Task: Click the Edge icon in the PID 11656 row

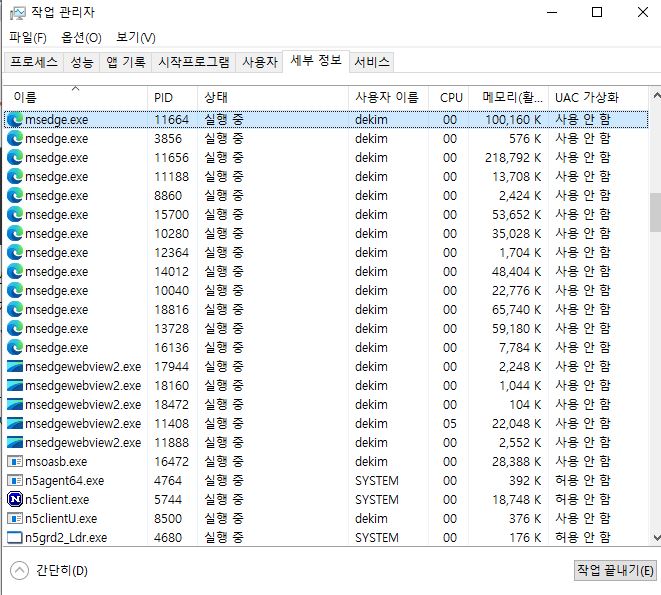Action: coord(15,157)
